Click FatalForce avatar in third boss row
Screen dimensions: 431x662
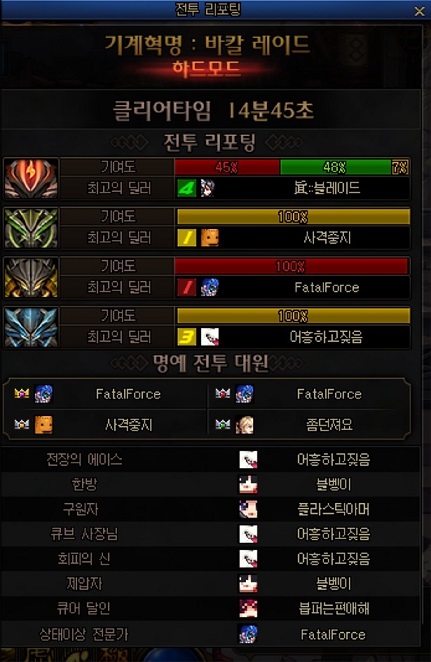click(x=210, y=288)
